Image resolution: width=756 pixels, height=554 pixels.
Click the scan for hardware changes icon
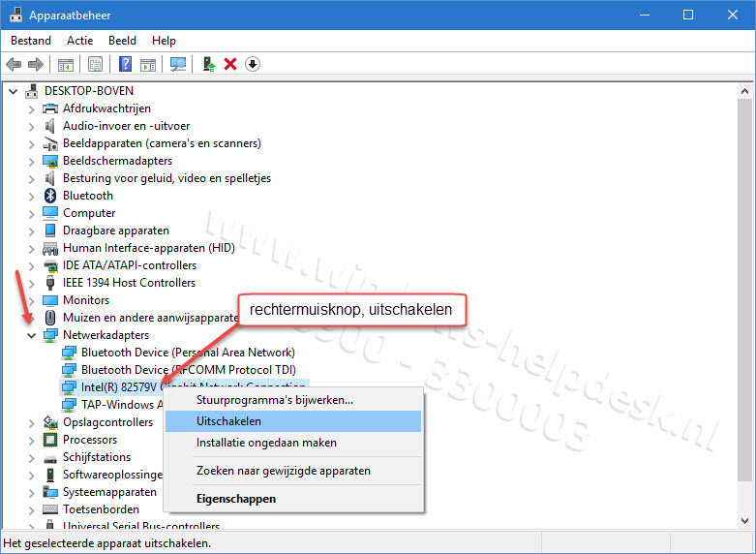point(178,64)
